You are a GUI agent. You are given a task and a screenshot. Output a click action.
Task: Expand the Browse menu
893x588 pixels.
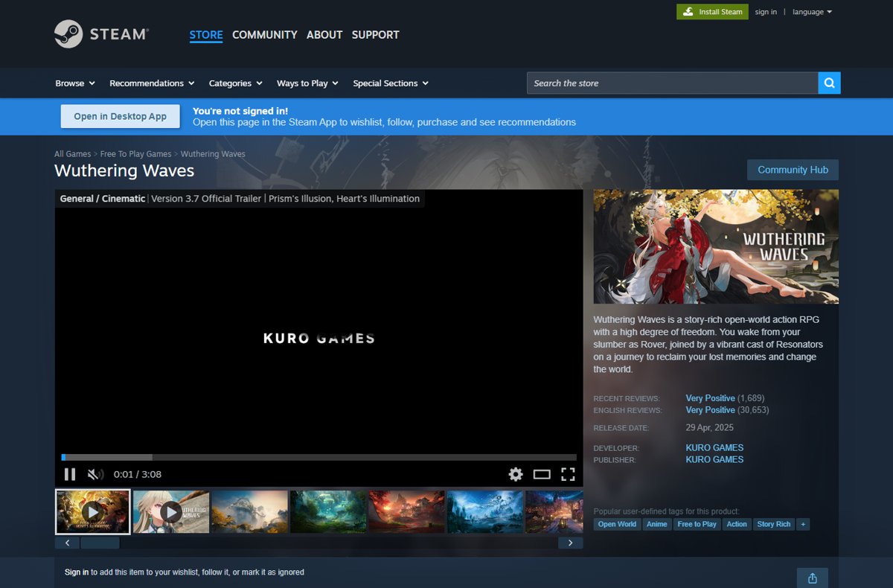75,83
